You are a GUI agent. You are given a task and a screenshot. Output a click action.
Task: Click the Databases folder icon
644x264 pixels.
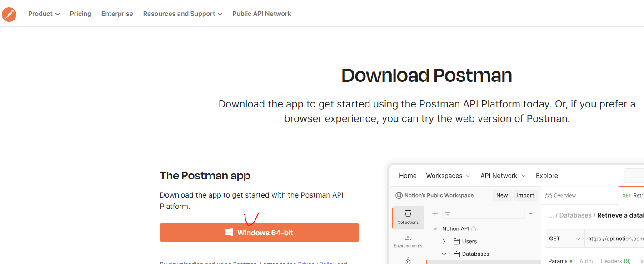[457, 254]
